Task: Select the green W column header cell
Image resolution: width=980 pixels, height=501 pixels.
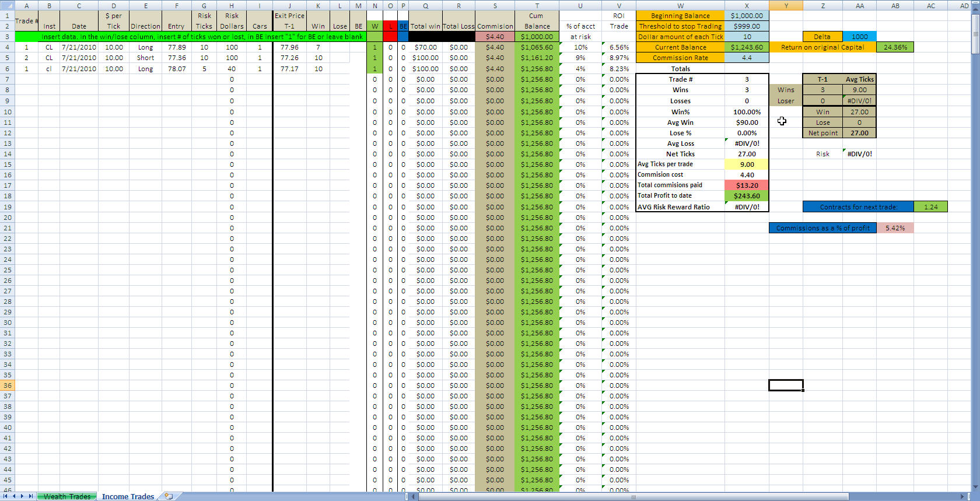Action: pos(374,26)
